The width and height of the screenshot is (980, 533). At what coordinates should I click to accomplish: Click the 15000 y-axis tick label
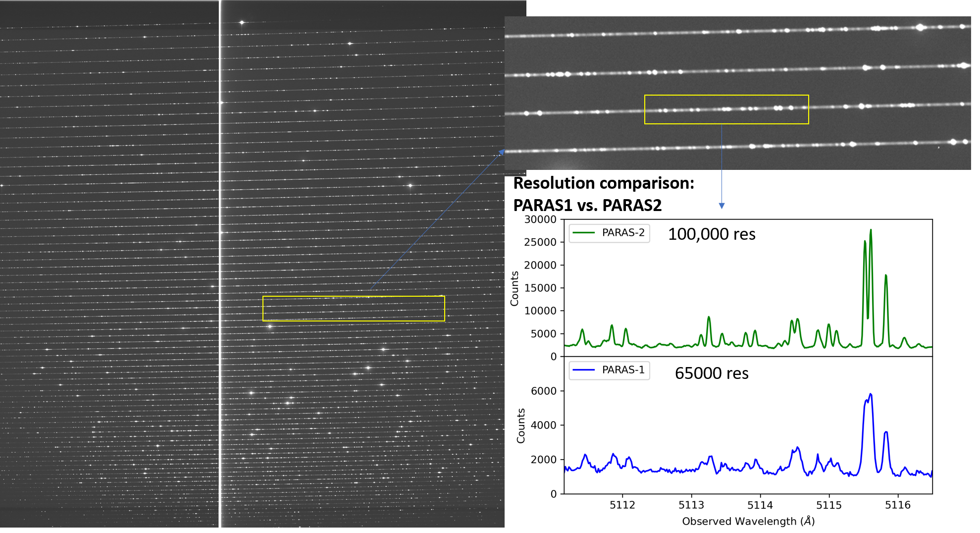pyautogui.click(x=540, y=288)
